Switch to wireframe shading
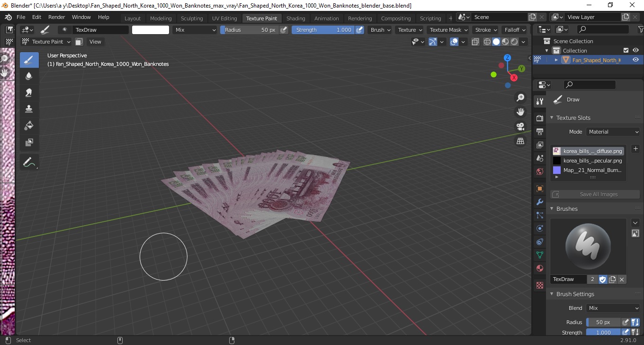Viewport: 644px width, 345px height. coord(487,42)
